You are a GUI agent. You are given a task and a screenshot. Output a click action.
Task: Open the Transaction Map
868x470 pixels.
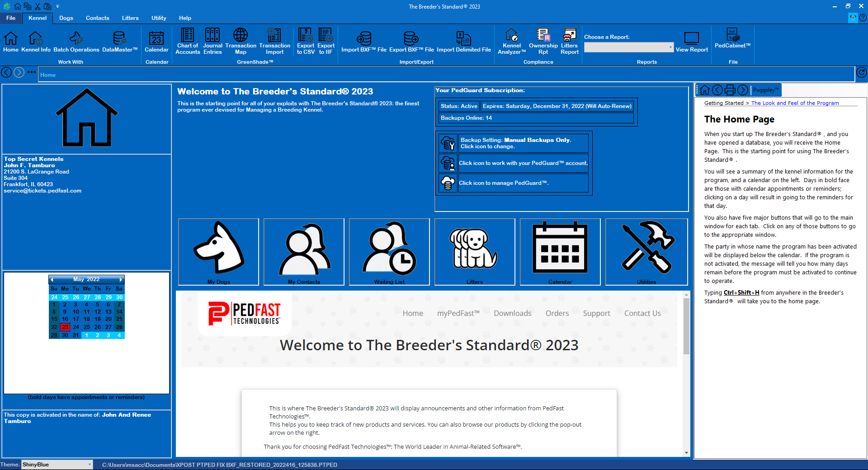point(241,42)
